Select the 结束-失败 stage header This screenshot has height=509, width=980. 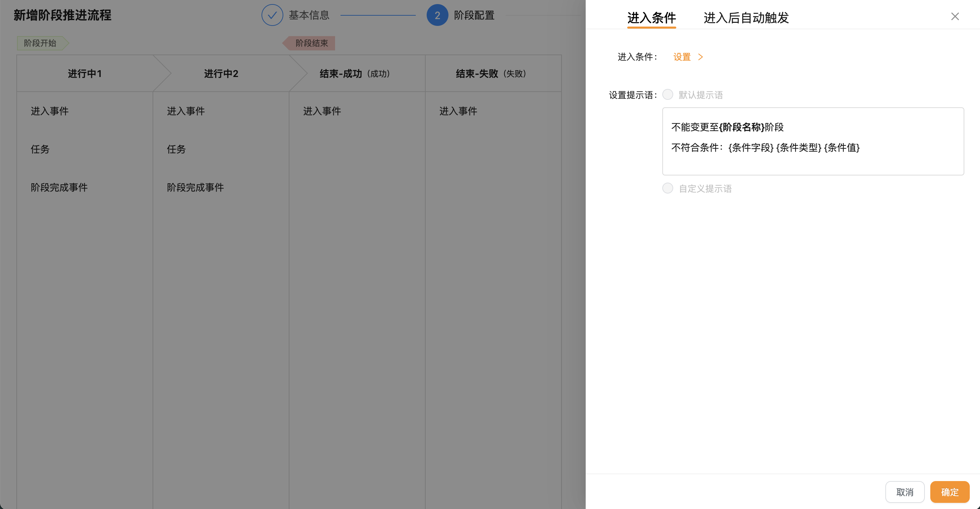(491, 74)
